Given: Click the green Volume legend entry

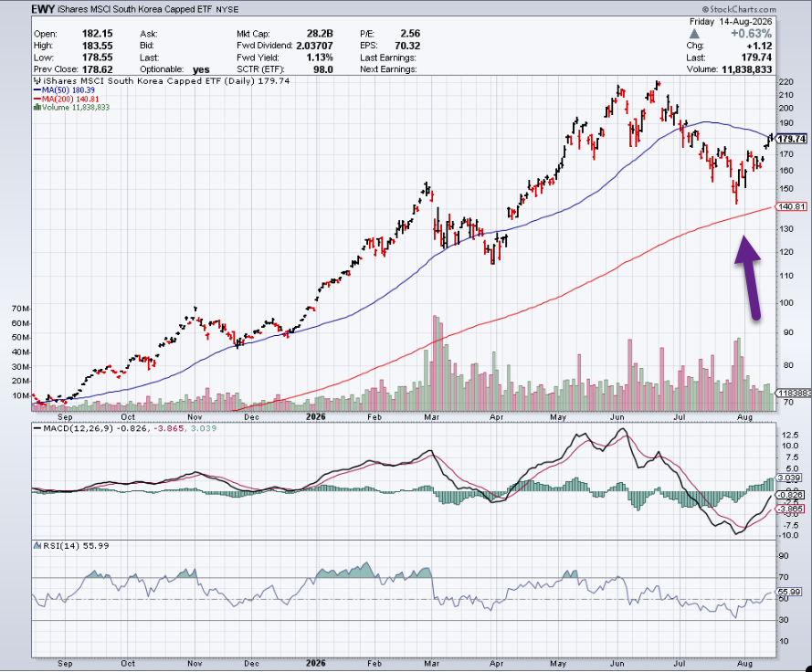Looking at the screenshot, I should tap(71, 108).
